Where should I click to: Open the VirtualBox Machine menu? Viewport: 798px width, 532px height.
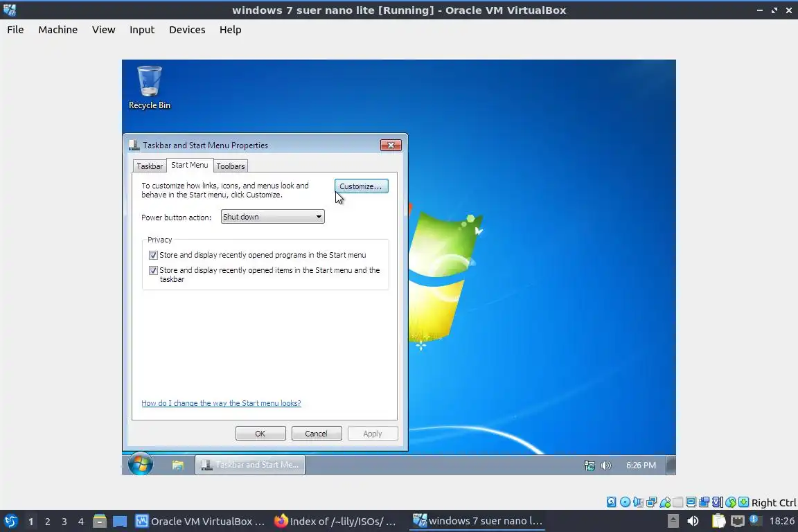point(58,30)
